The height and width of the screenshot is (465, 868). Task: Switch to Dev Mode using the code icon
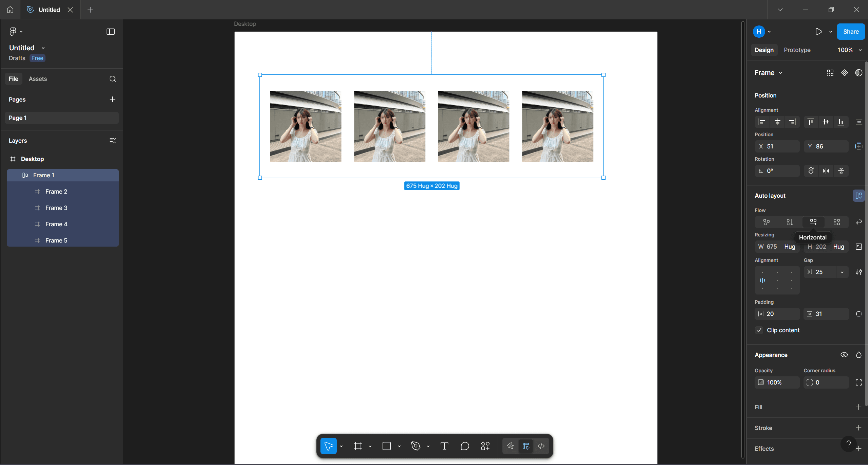(x=540, y=446)
